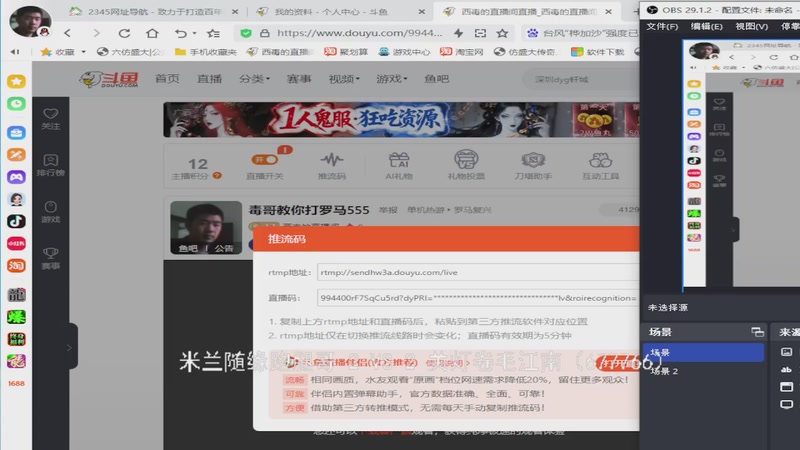800x450 pixels.
Task: Expand the 分类 nav dropdown
Action: (x=255, y=79)
